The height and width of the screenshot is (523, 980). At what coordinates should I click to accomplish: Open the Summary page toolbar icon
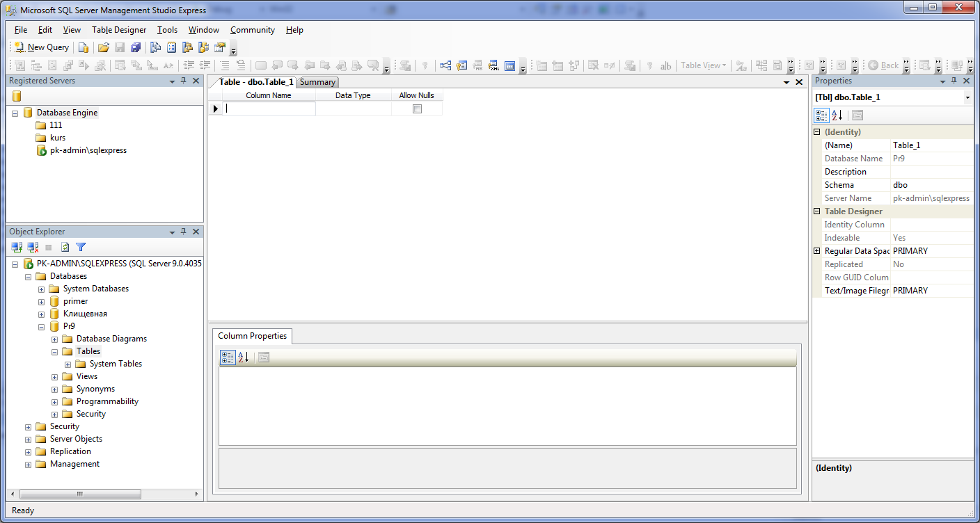click(x=171, y=47)
